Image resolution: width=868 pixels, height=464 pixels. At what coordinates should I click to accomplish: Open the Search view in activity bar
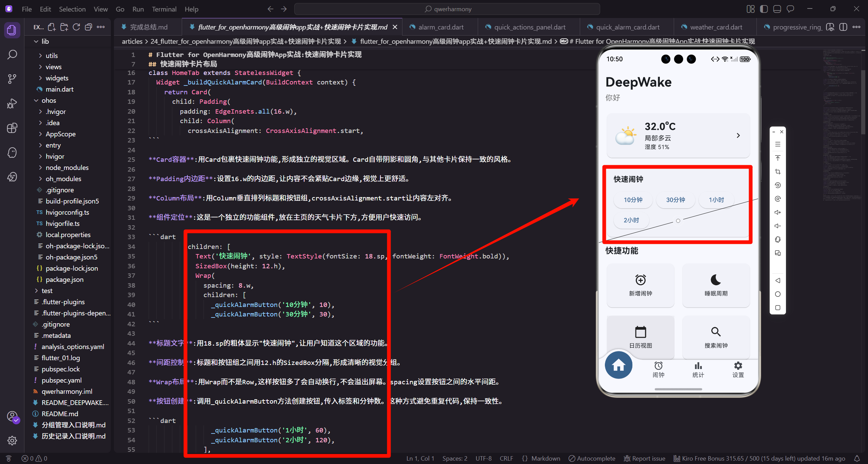click(12, 54)
